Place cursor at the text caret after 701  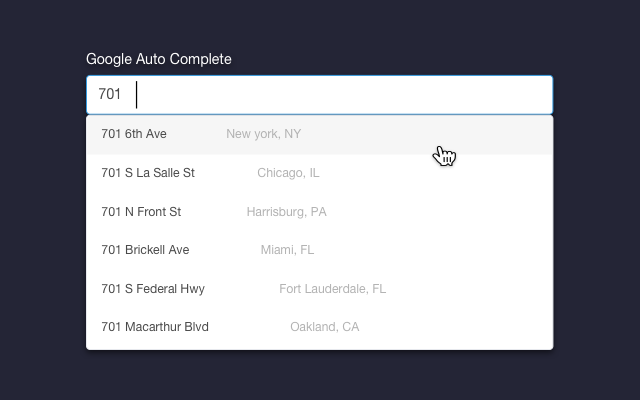(137, 95)
